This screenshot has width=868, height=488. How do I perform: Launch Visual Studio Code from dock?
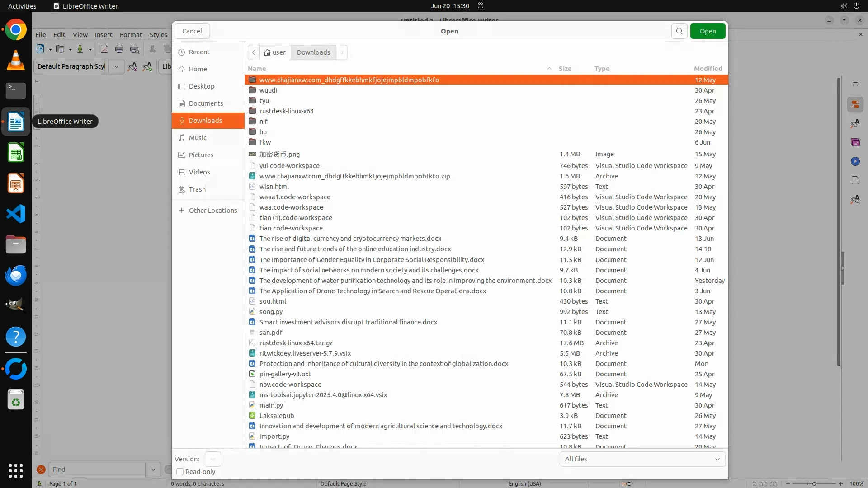pos(16,214)
